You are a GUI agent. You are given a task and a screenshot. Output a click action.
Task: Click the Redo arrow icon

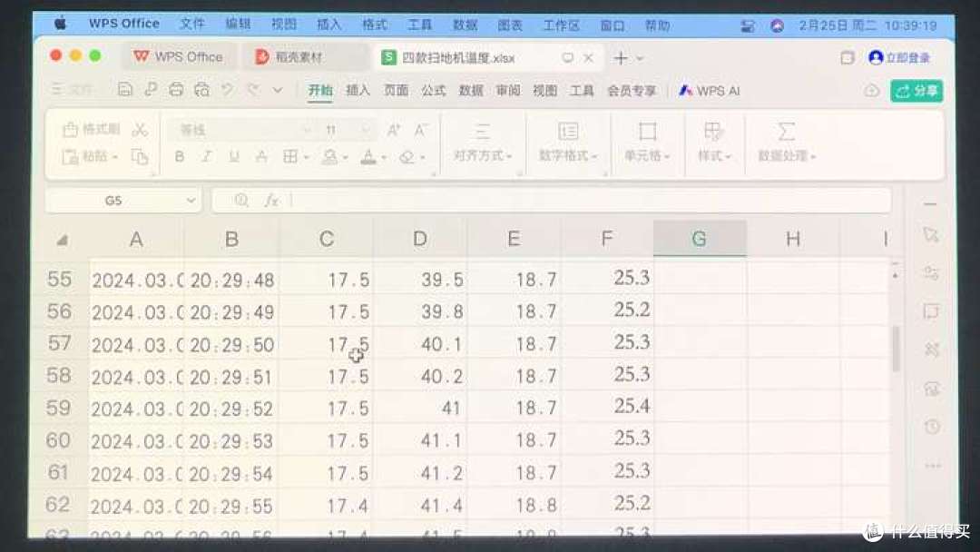pyautogui.click(x=253, y=90)
